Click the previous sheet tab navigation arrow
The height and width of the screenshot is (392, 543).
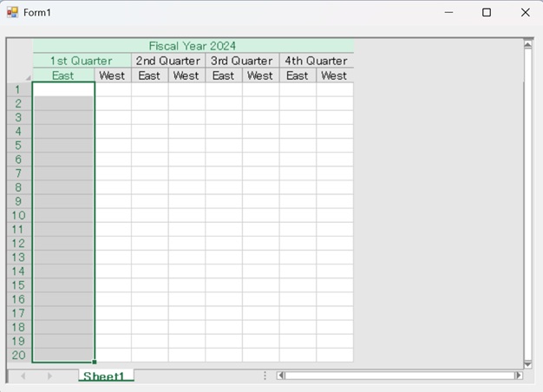[x=23, y=376]
